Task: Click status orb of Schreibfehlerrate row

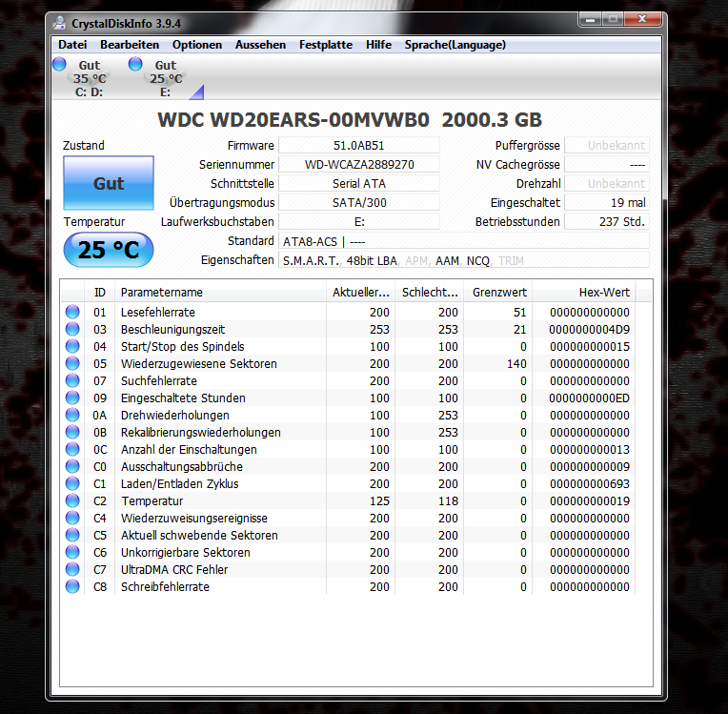Action: 72,586
